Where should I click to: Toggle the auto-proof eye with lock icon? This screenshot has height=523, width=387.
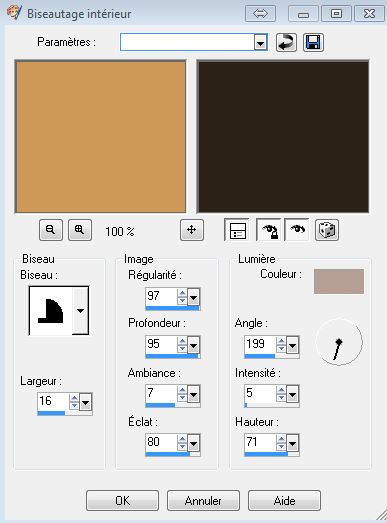tap(269, 230)
